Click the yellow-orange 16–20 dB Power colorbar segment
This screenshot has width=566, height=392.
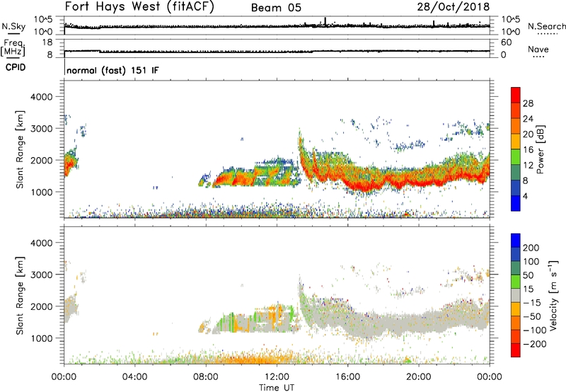516,141
